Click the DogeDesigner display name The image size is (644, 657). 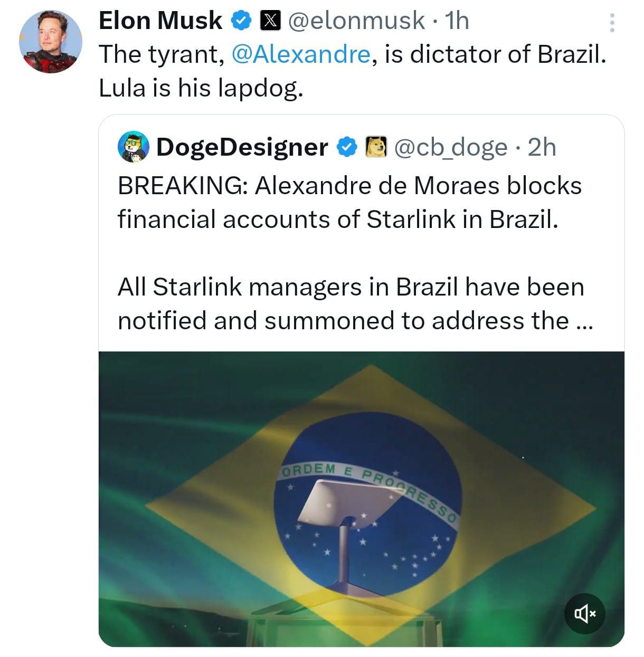point(242,147)
